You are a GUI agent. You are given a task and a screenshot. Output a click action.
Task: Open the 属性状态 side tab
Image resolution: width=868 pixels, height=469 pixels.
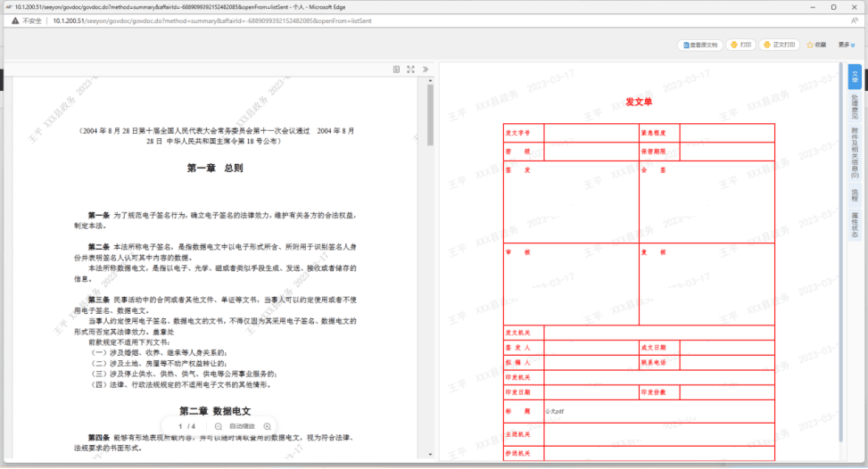click(x=855, y=225)
